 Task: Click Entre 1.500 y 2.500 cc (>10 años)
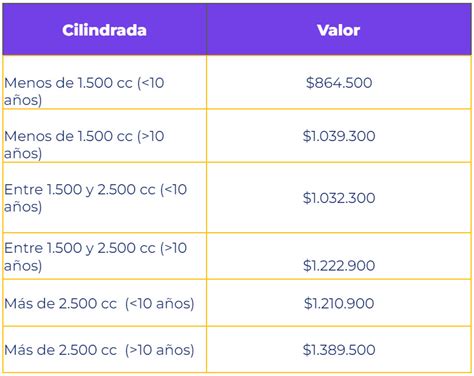[x=95, y=257]
